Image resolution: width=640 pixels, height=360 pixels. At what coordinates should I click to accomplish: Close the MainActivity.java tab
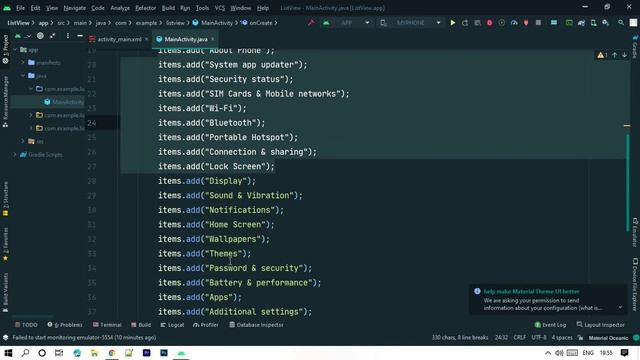click(x=213, y=39)
